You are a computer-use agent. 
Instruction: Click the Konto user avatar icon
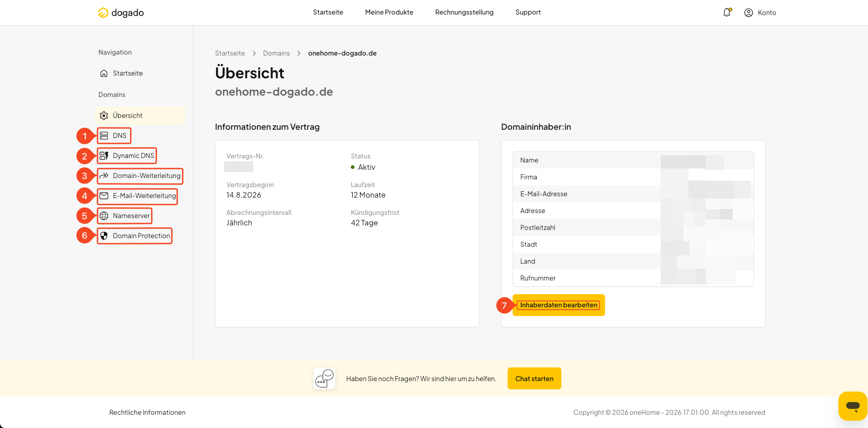tap(749, 13)
